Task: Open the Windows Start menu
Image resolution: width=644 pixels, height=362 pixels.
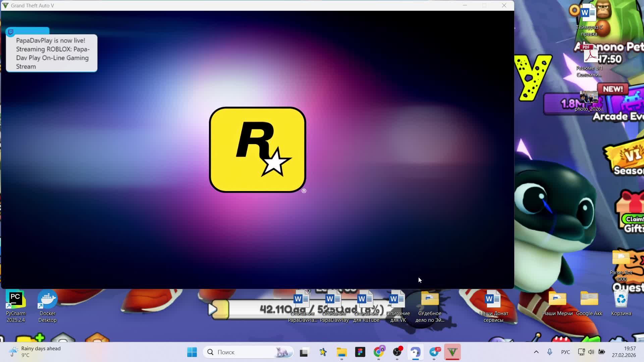Action: [x=192, y=352]
